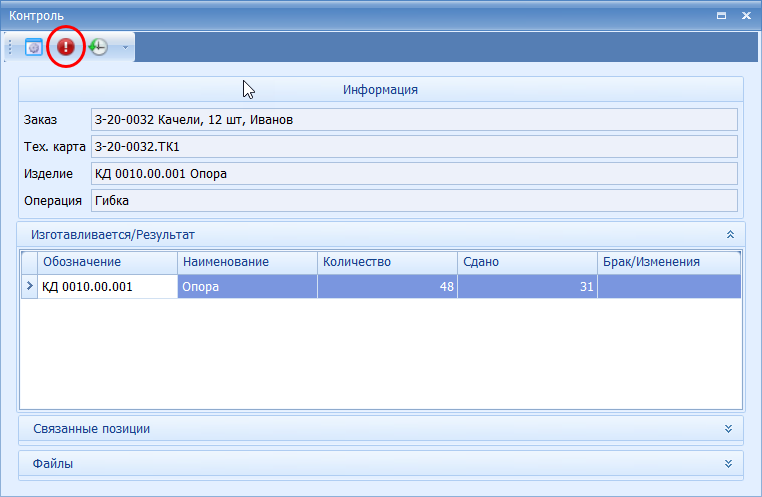Click the Брак/Изменения column header
This screenshot has height=497, width=762.
[668, 262]
